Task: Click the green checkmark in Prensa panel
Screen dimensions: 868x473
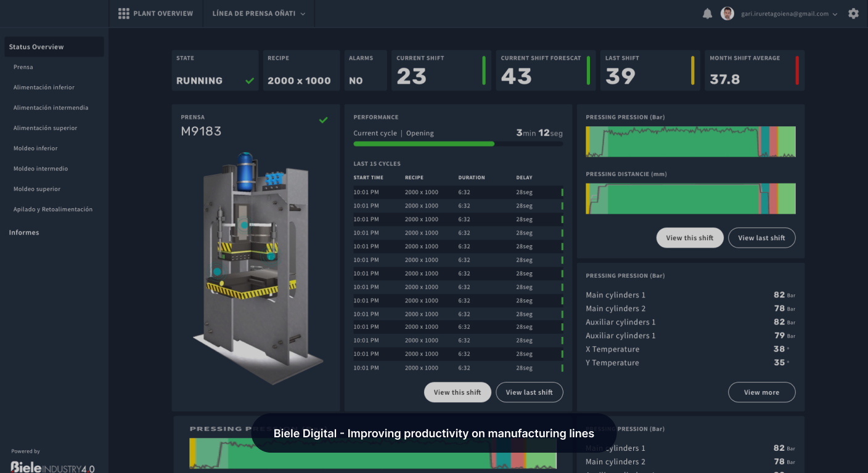Action: click(x=323, y=120)
